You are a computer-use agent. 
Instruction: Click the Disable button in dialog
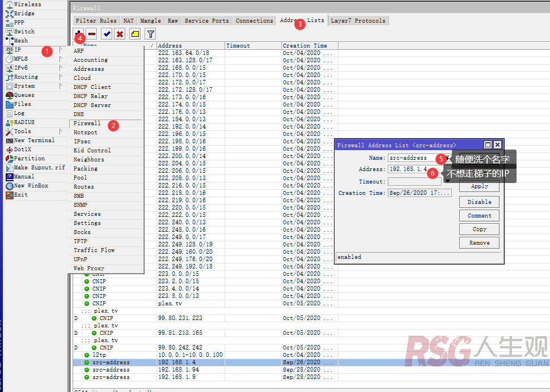[479, 202]
